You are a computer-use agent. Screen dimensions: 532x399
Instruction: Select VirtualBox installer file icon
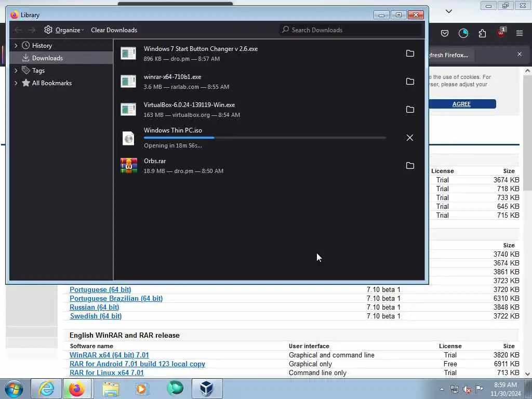pos(128,110)
